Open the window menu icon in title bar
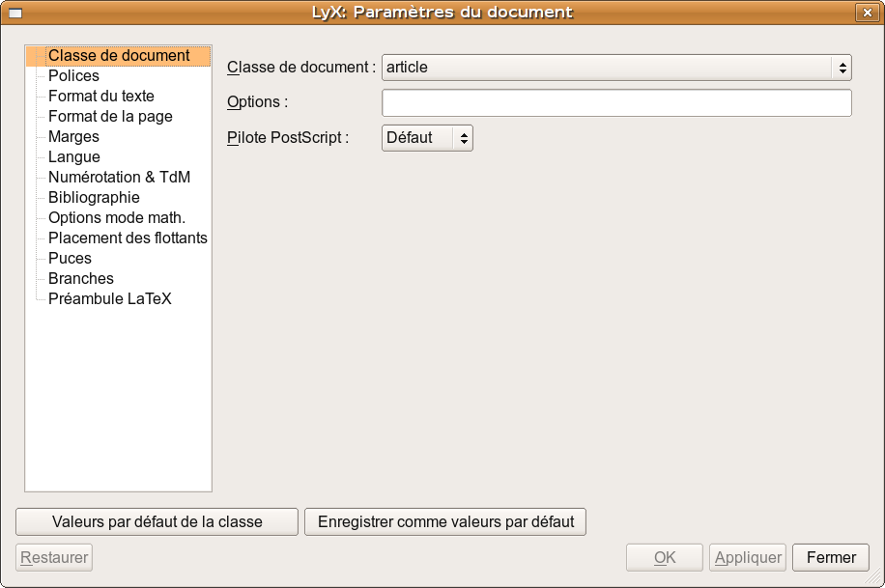 (x=15, y=13)
